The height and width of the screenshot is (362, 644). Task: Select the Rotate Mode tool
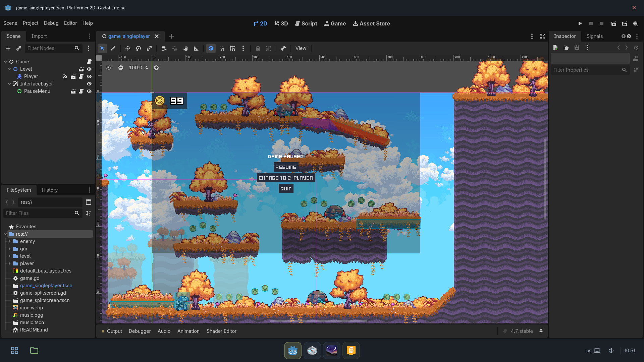[139, 48]
